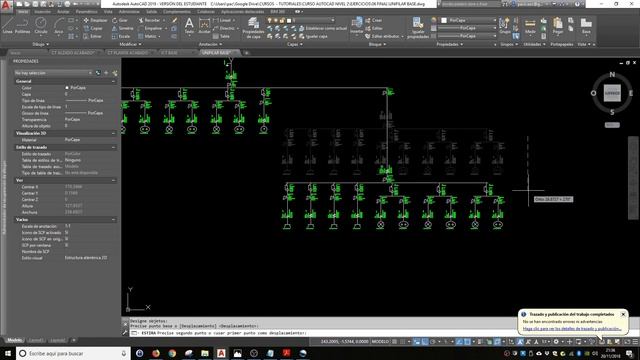Activate the Copiar command in Modificar
Screen dimensions: 640x360
point(93,28)
